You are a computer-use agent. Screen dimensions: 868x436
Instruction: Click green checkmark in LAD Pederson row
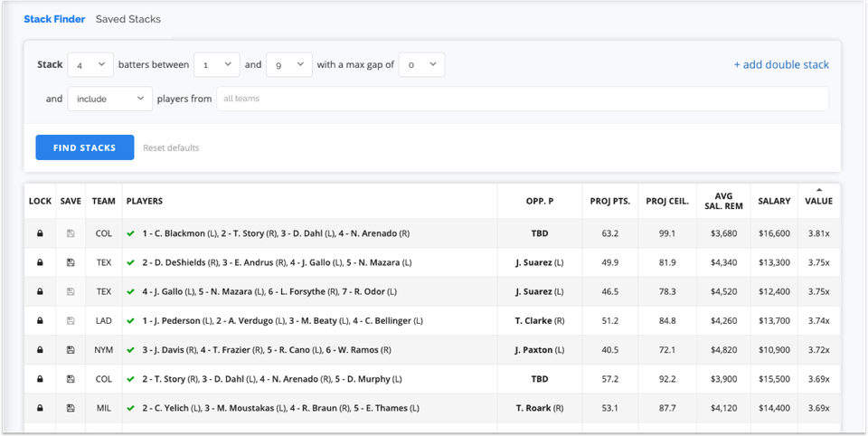pos(130,321)
